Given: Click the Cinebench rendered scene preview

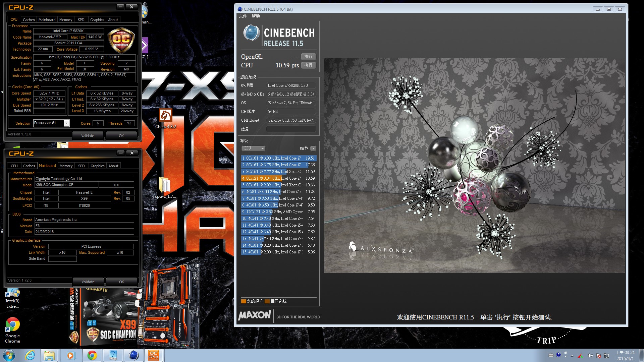Looking at the screenshot, I should point(474,166).
